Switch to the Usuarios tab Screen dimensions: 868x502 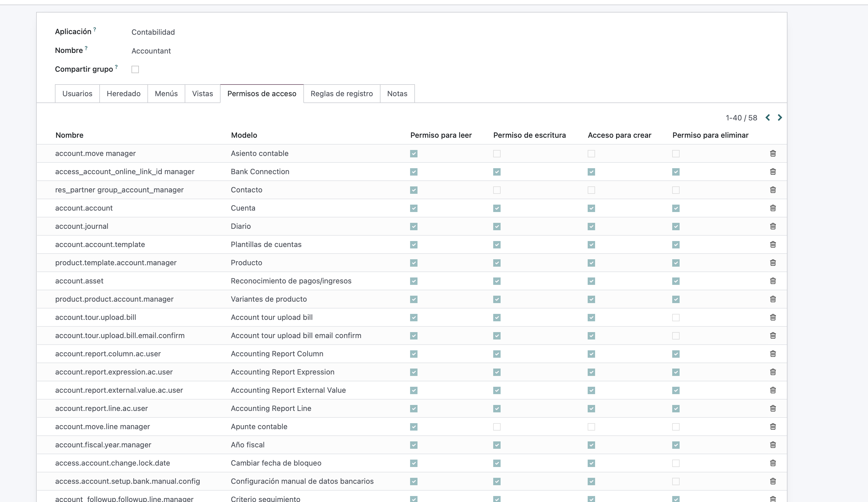point(77,94)
